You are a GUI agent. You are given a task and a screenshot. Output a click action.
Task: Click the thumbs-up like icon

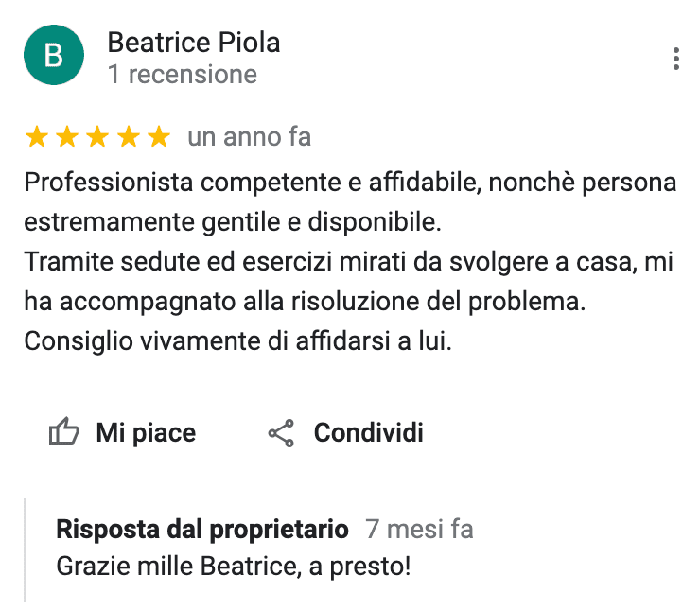(63, 433)
